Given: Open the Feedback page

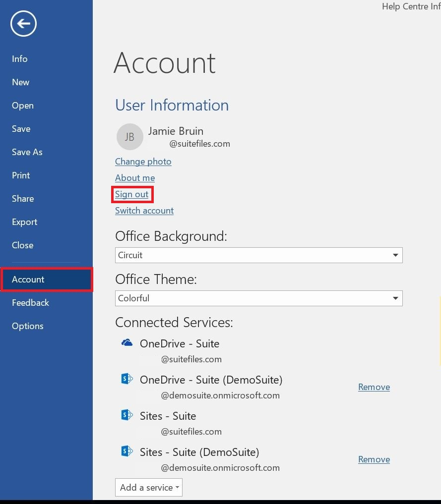Looking at the screenshot, I should [x=31, y=303].
